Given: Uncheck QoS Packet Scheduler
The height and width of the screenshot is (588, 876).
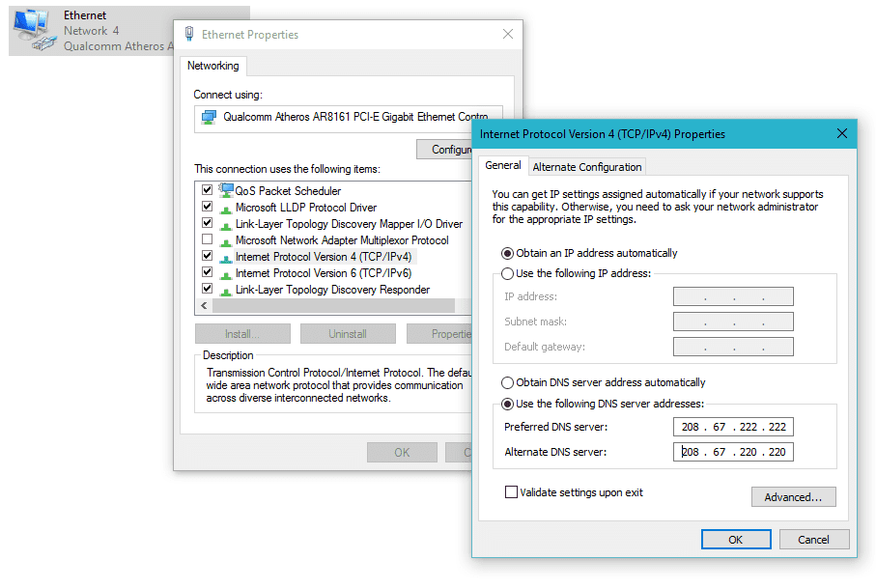Looking at the screenshot, I should click(208, 190).
